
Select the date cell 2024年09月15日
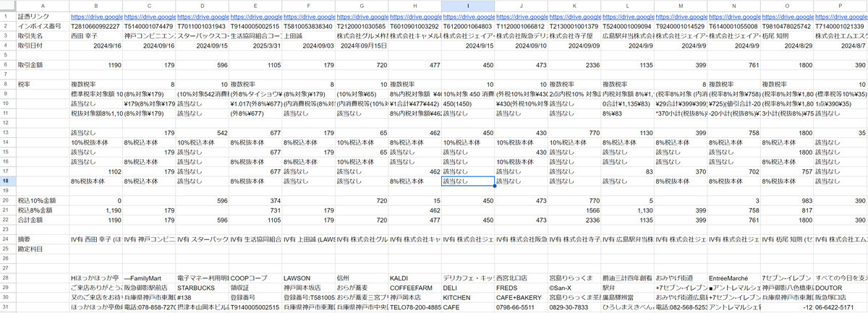coord(362,45)
